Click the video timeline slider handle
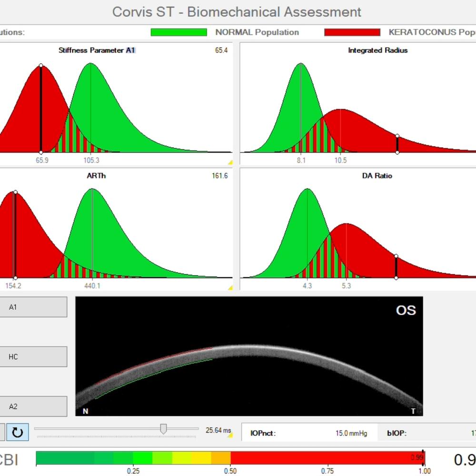 163,429
